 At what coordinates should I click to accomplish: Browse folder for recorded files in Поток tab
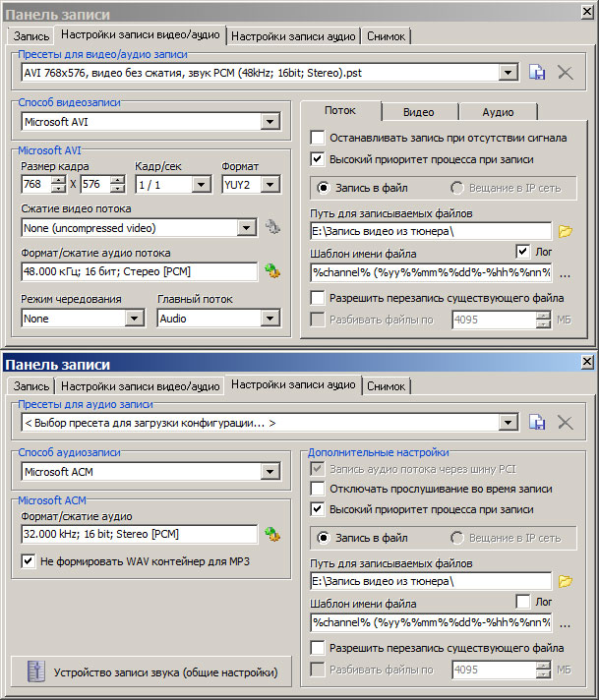coord(566,231)
